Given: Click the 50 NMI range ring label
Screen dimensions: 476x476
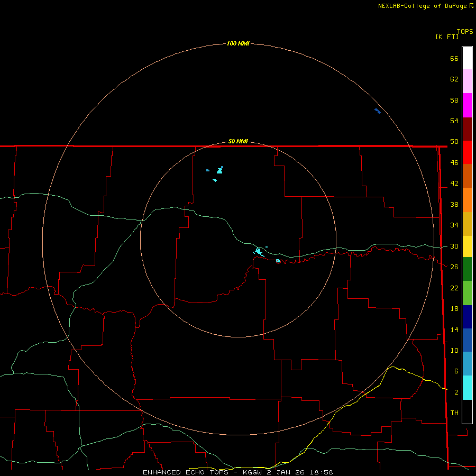Looking at the screenshot, I should 238,141.
